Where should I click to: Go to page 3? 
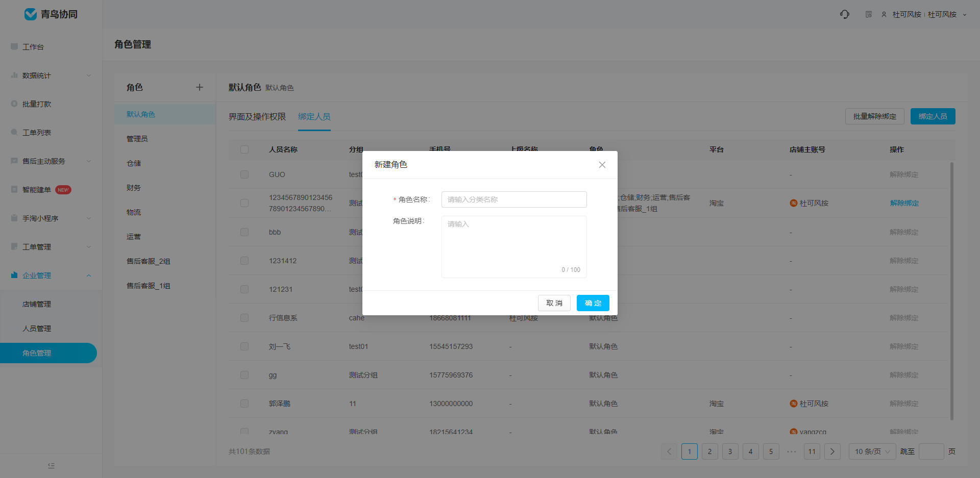coord(730,451)
